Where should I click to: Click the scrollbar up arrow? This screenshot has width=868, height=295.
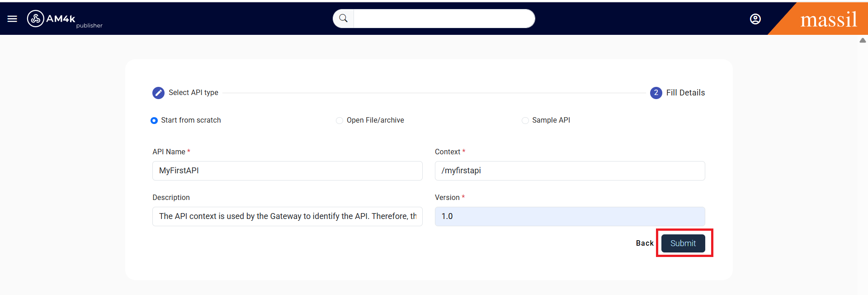pyautogui.click(x=863, y=40)
